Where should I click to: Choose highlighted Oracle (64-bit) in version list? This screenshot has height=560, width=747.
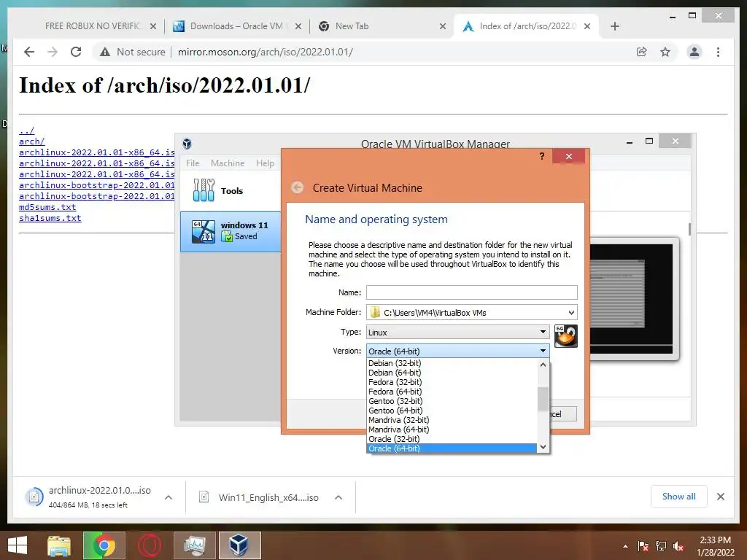pyautogui.click(x=452, y=448)
